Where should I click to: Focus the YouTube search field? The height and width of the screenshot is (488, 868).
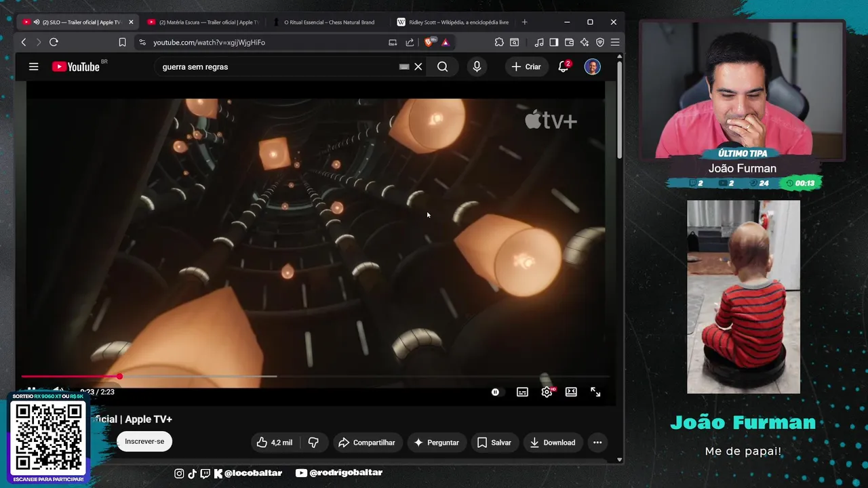coord(278,66)
